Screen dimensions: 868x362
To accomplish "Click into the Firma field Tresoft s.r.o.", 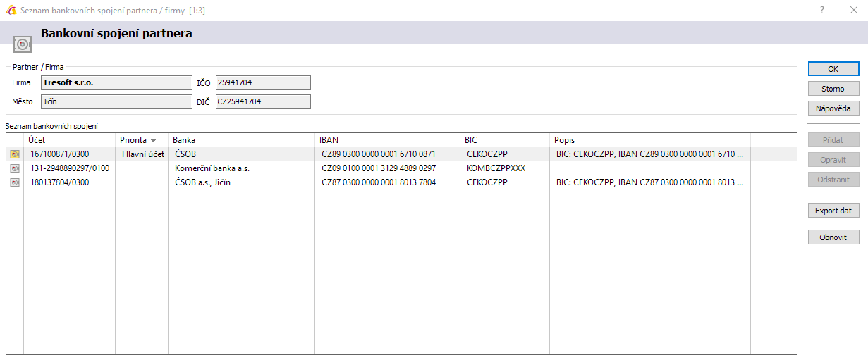I will (116, 83).
